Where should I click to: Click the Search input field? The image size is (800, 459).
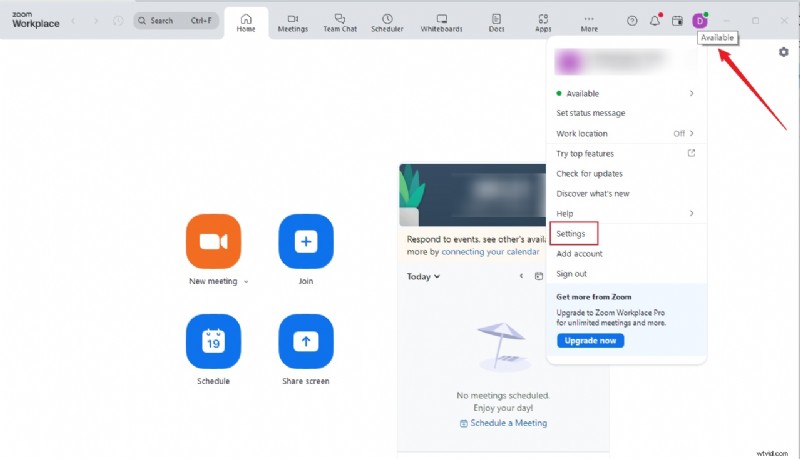point(176,20)
